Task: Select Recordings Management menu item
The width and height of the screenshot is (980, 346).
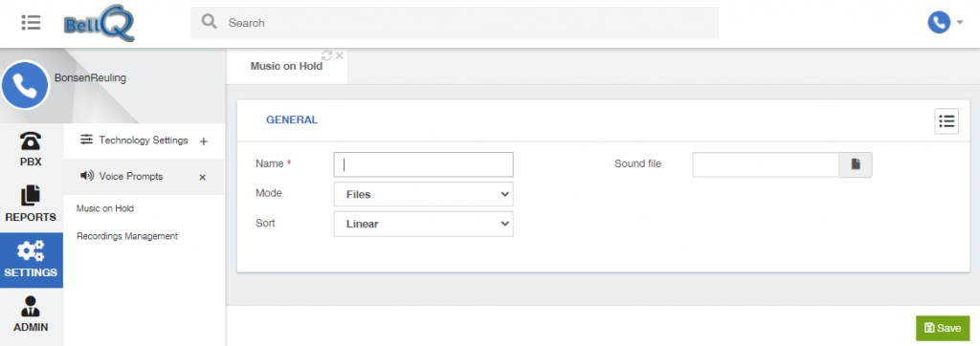Action: pos(127,236)
